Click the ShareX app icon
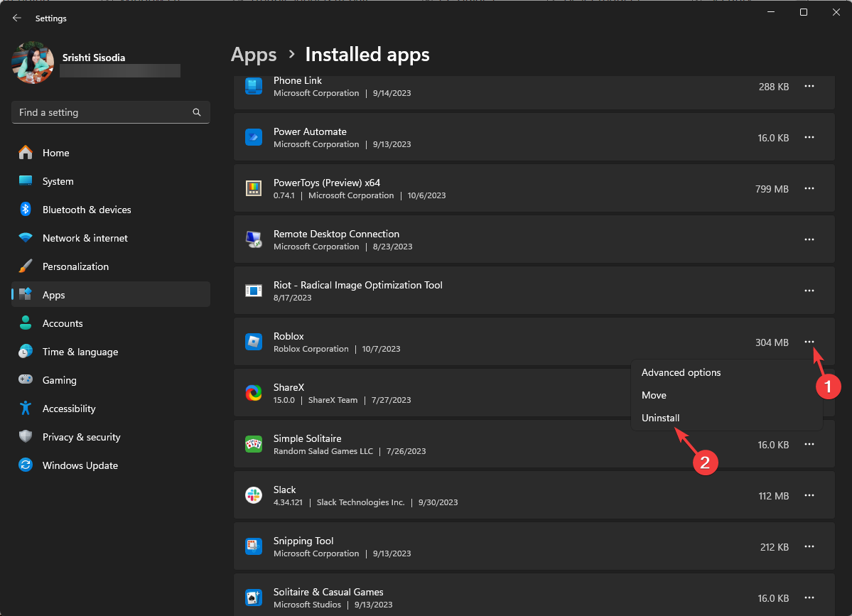 pyautogui.click(x=254, y=393)
